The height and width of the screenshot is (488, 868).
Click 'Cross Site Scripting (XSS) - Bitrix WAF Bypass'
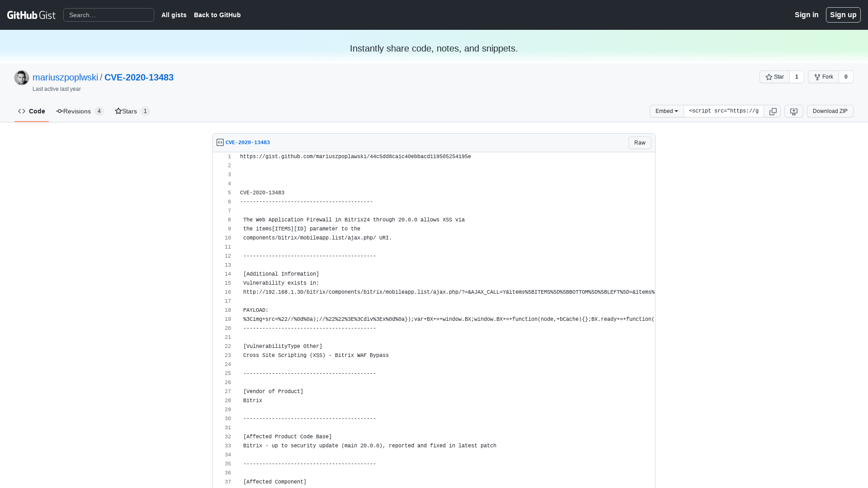(316, 356)
